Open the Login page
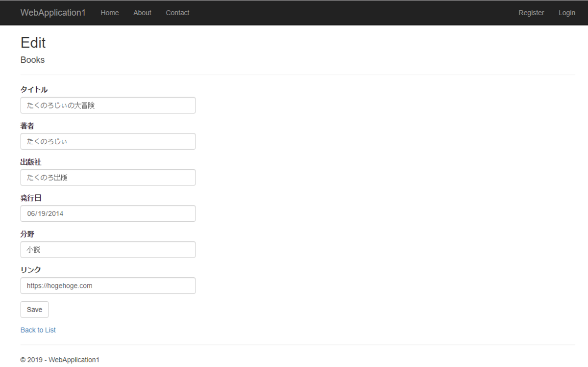The image size is (588, 367). pos(567,13)
